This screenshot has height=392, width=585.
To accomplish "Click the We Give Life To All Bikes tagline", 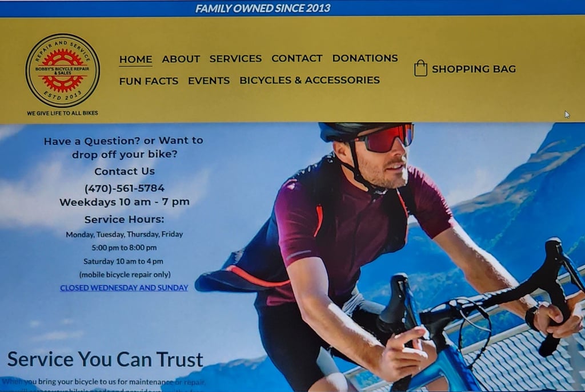I will [62, 113].
